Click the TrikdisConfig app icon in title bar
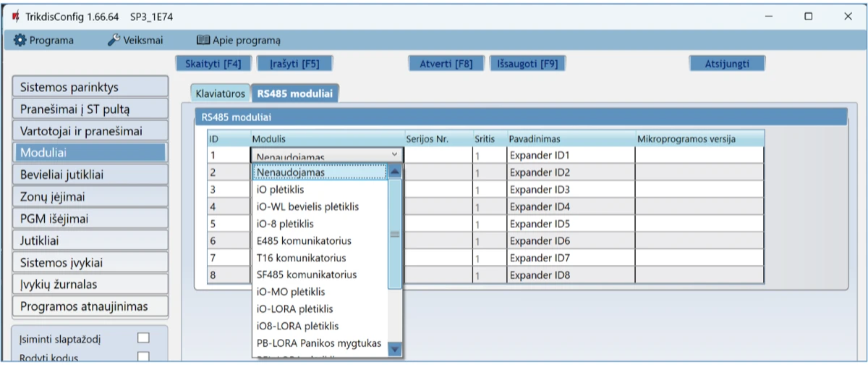868x365 pixels. pyautogui.click(x=15, y=16)
